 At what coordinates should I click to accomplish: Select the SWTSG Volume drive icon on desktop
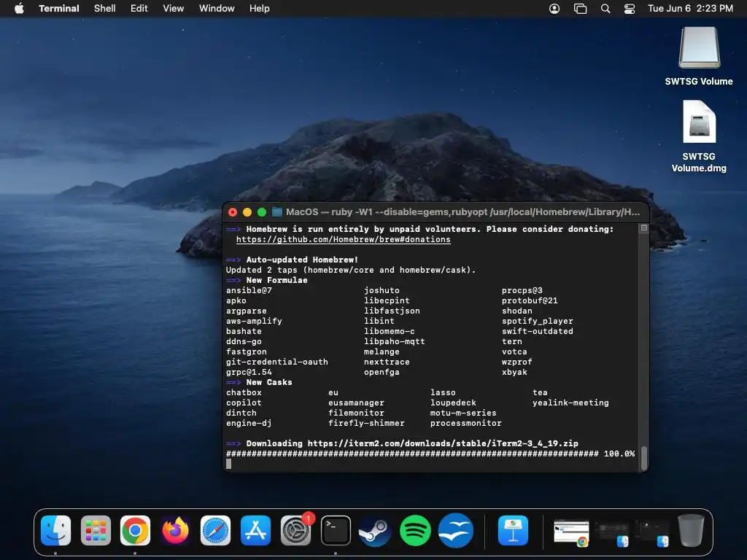click(699, 48)
